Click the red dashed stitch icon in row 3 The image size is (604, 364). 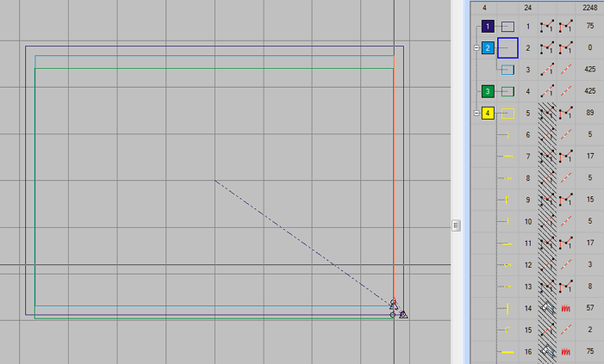(566, 69)
